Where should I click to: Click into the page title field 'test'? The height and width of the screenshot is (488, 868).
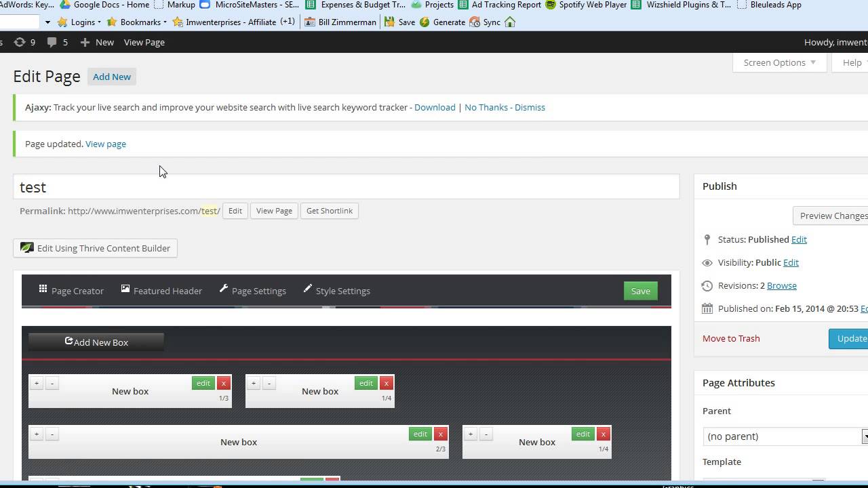click(346, 187)
